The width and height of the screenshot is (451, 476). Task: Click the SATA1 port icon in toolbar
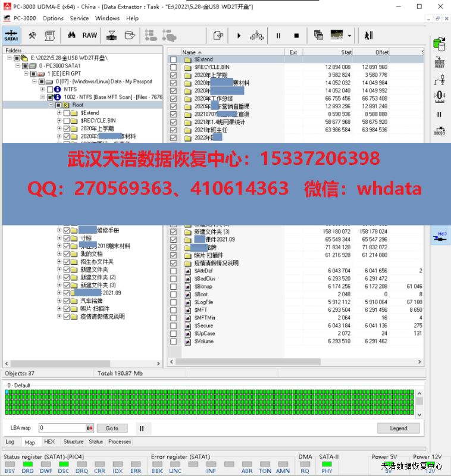point(11,36)
